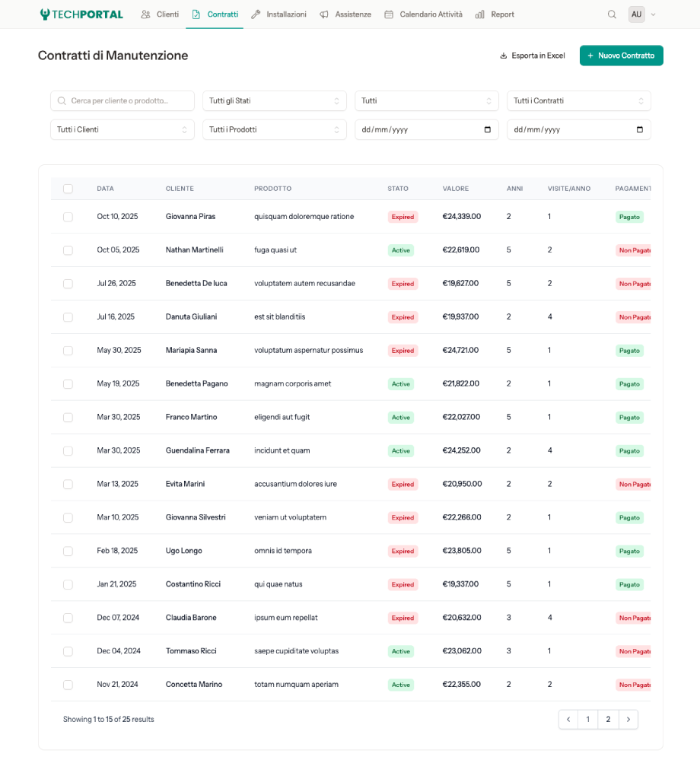This screenshot has height=779, width=700.
Task: Open calendar picker on first date field
Action: [488, 129]
